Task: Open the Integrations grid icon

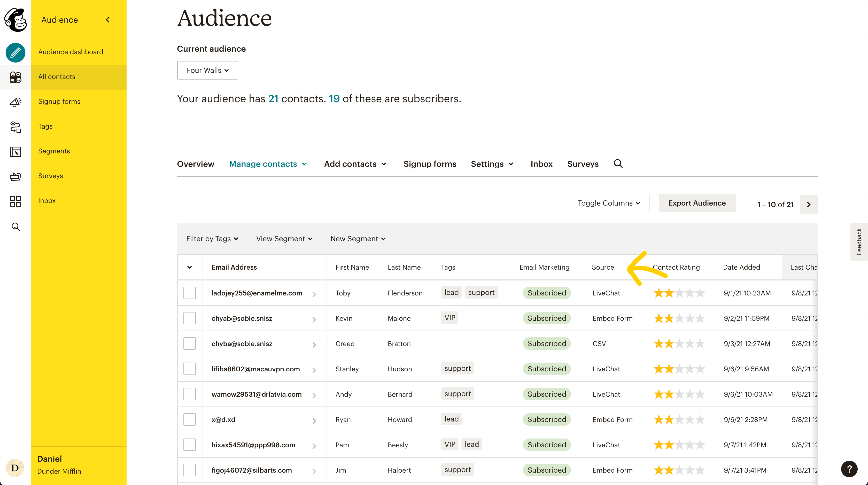Action: click(x=16, y=201)
